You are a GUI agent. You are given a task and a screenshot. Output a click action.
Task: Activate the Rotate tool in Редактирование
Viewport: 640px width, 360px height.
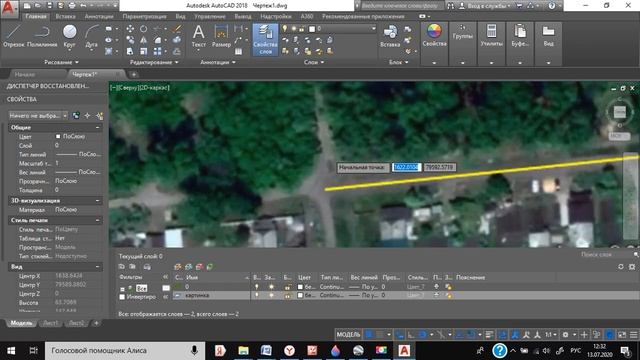pos(144,29)
